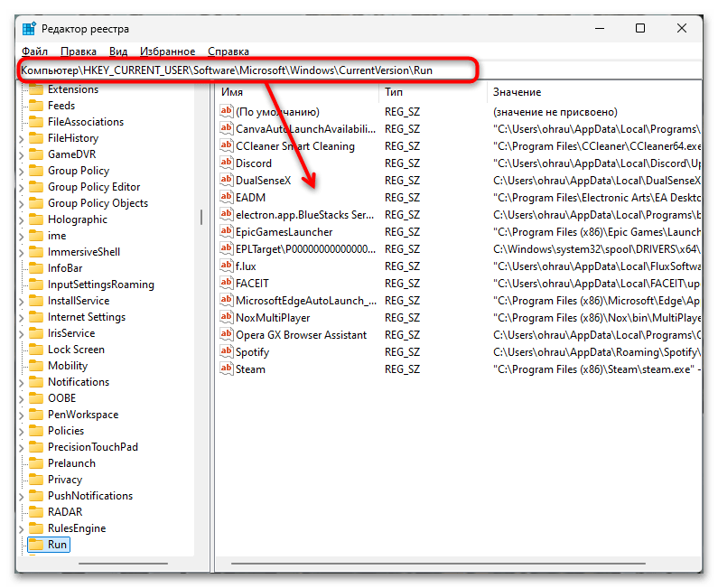This screenshot has width=718, height=588.
Task: Maximize the Registry Editor window
Action: pyautogui.click(x=640, y=28)
